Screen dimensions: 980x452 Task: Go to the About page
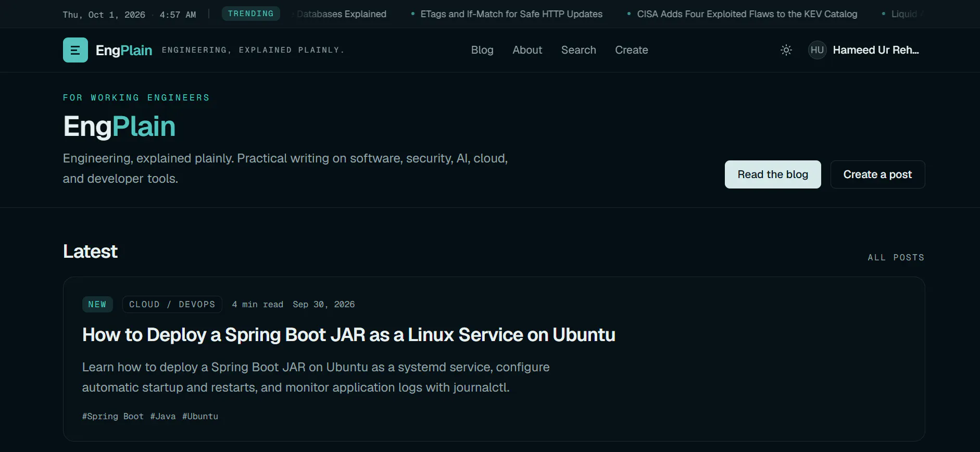tap(527, 50)
